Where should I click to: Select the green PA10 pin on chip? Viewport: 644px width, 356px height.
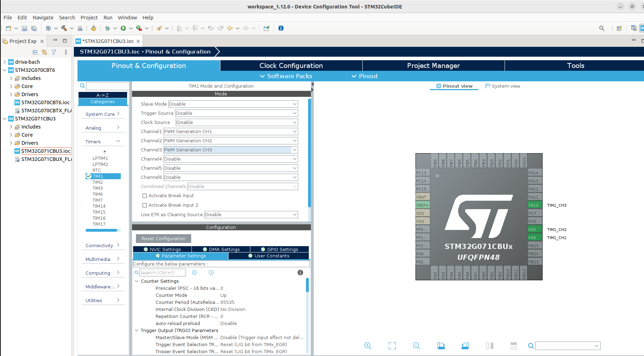(x=534, y=205)
